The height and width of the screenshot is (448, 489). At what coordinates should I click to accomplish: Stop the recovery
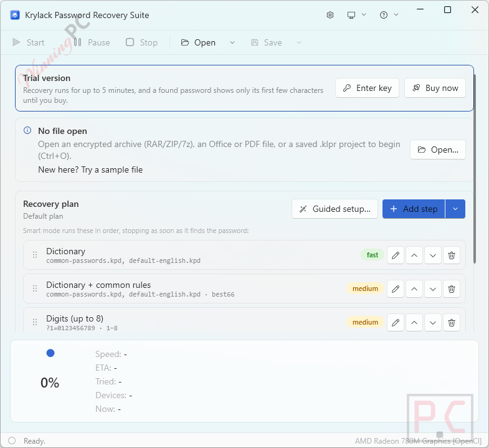(141, 42)
